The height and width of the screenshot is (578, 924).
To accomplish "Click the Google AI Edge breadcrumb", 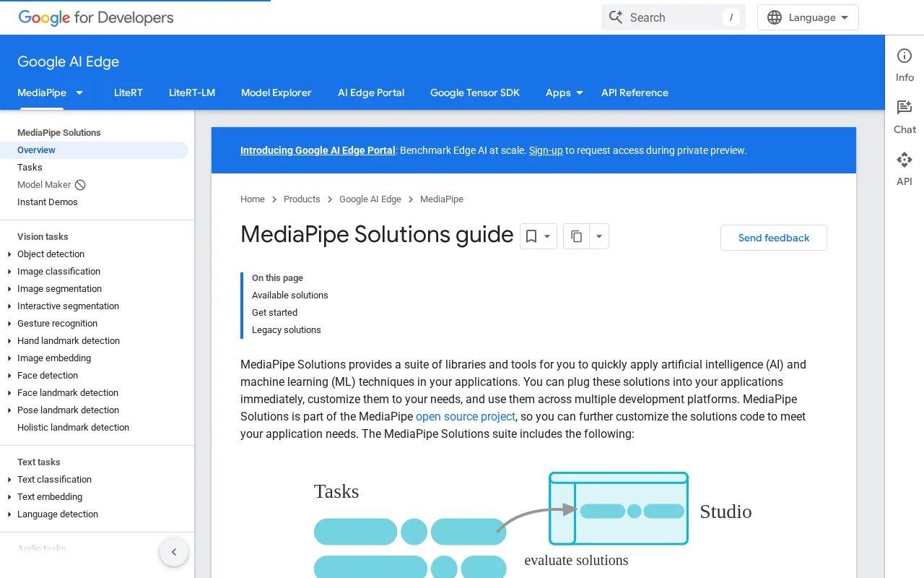I will tap(370, 199).
